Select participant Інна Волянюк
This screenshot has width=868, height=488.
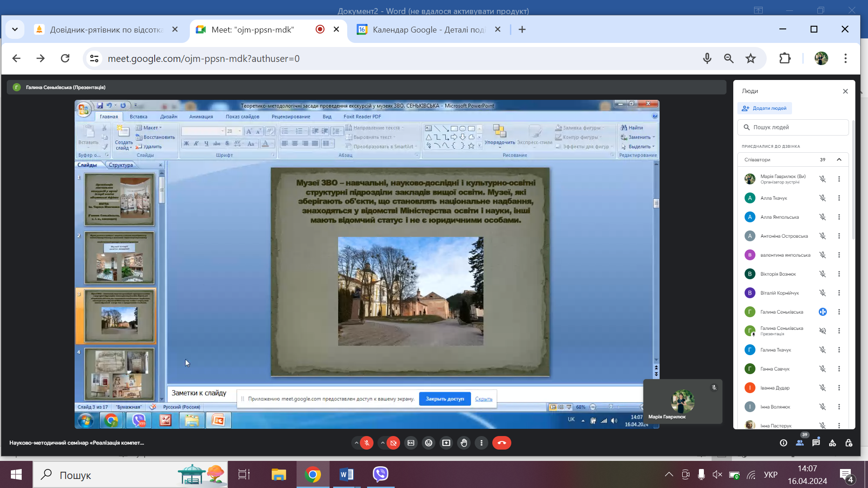coord(775,407)
